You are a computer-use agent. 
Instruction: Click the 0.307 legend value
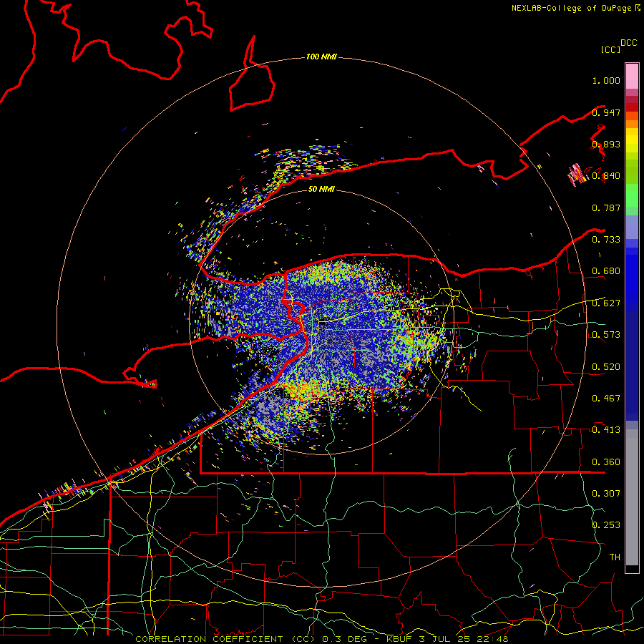point(606,493)
